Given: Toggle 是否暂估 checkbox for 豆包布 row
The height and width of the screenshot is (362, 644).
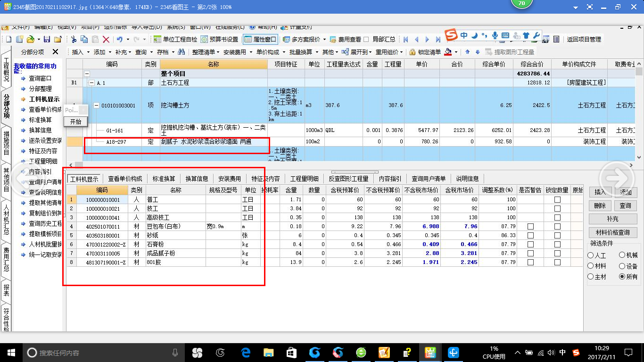Looking at the screenshot, I should [x=530, y=227].
